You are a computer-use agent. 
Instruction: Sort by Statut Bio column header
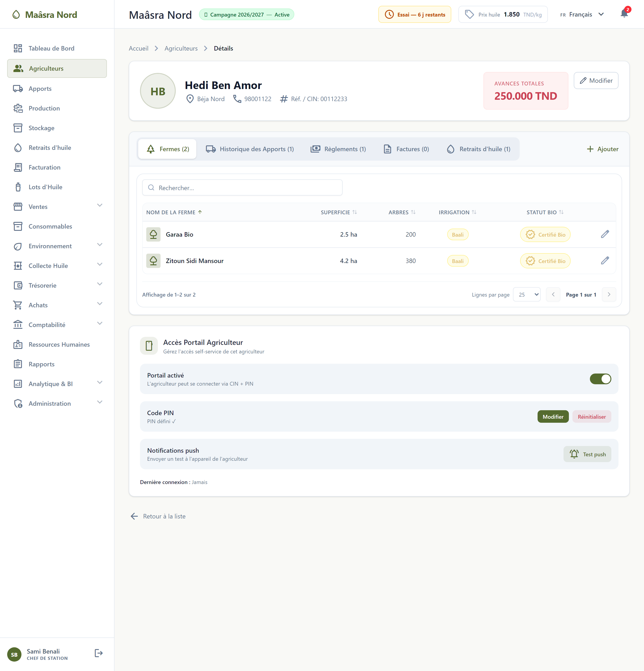pyautogui.click(x=545, y=212)
